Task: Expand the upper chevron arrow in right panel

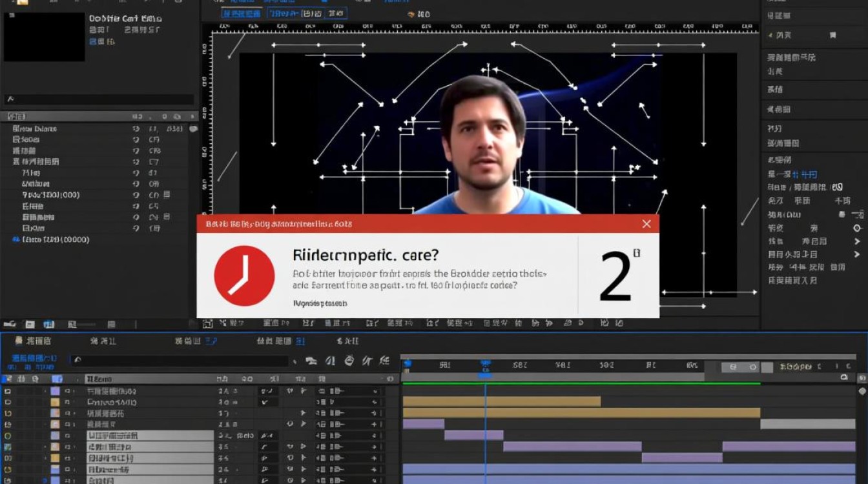Action: tap(857, 241)
